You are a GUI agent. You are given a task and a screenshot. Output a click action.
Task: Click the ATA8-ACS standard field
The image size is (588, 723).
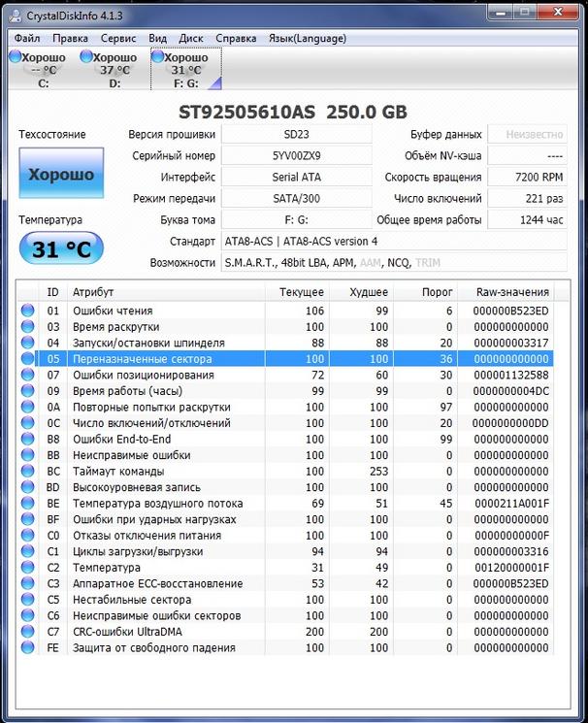click(x=394, y=241)
